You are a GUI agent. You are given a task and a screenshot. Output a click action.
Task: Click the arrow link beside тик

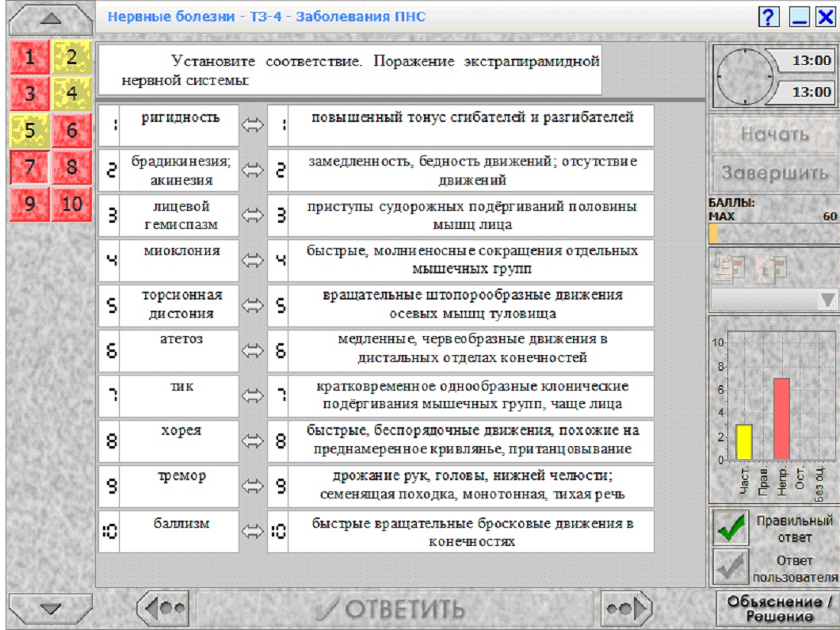(x=252, y=396)
